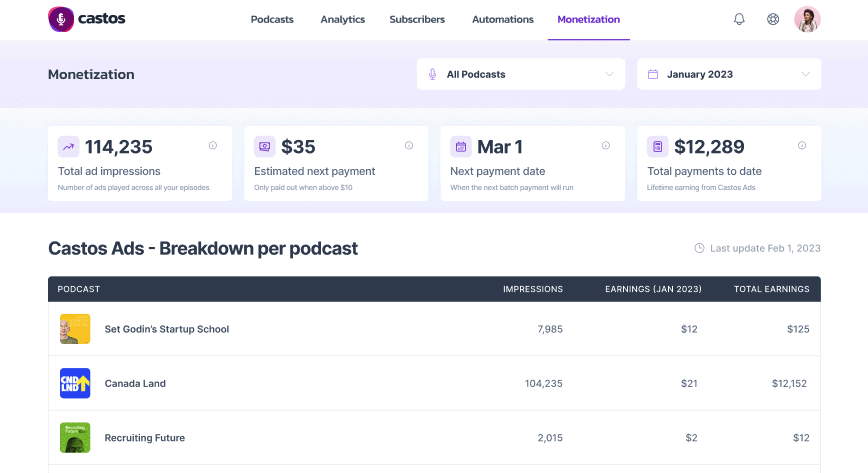This screenshot has height=473, width=868.
Task: Open the help globe icon
Action: pos(773,19)
